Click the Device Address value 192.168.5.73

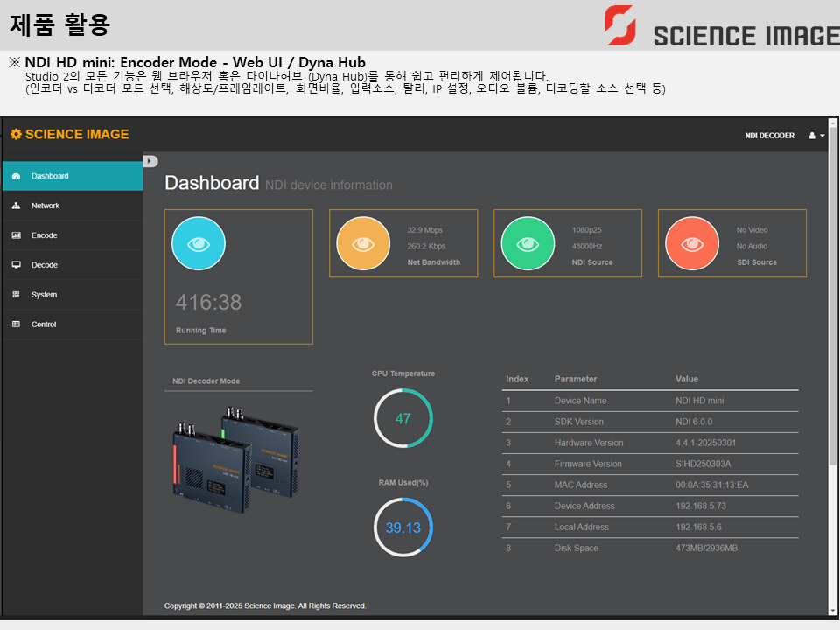(701, 506)
